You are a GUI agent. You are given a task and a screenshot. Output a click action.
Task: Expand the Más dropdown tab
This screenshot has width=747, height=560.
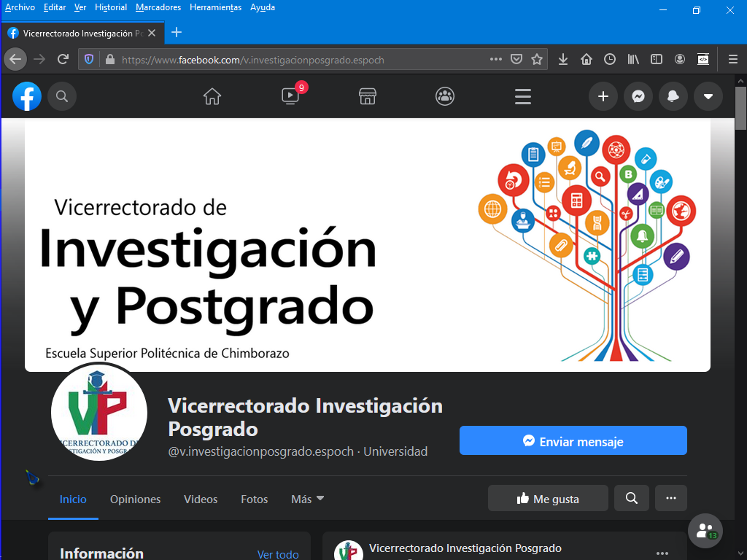(x=307, y=499)
